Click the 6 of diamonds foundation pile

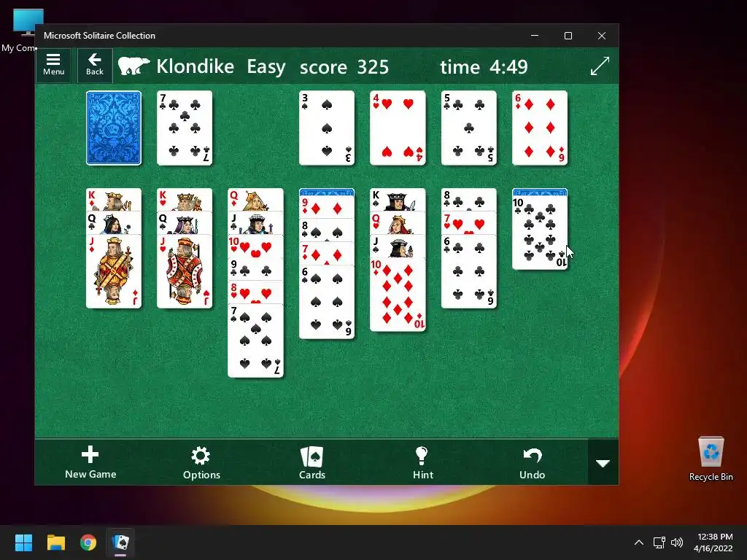pos(540,128)
